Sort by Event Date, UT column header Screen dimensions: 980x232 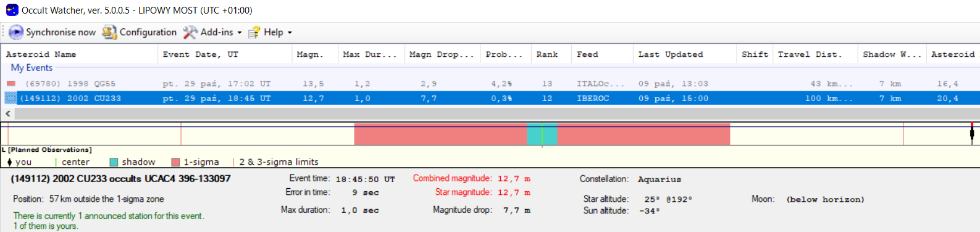[x=225, y=54]
